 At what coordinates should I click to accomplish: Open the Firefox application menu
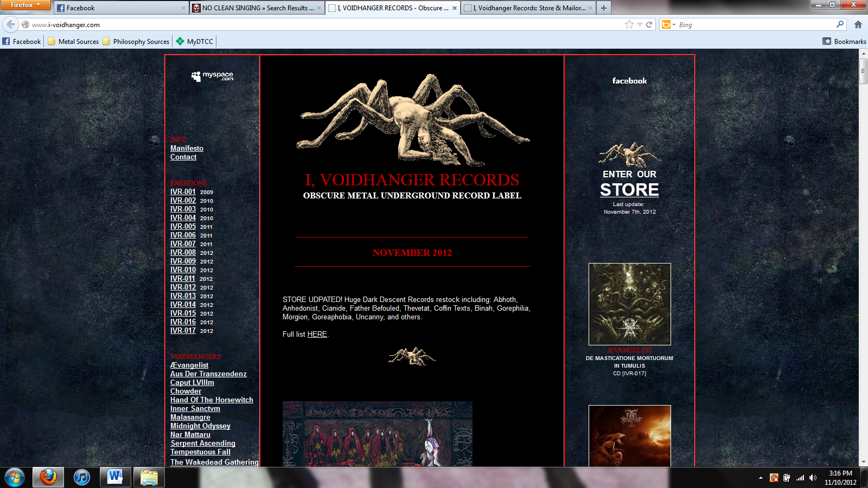click(25, 5)
